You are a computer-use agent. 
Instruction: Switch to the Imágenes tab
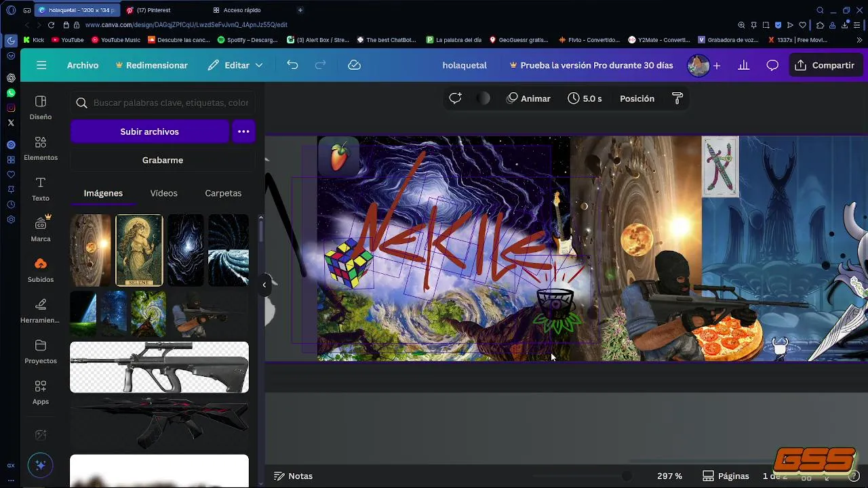pos(103,193)
